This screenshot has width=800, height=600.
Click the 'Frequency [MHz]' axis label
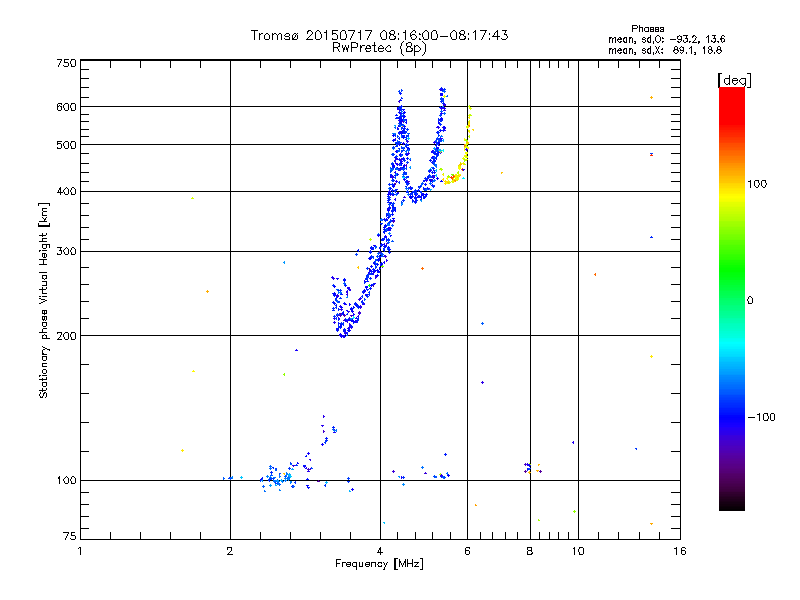pos(379,564)
